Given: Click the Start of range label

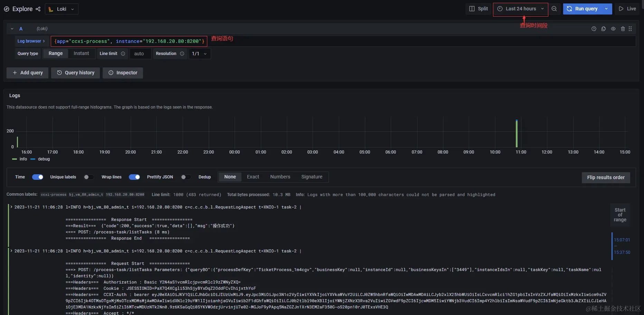Looking at the screenshot, I should 620,215.
